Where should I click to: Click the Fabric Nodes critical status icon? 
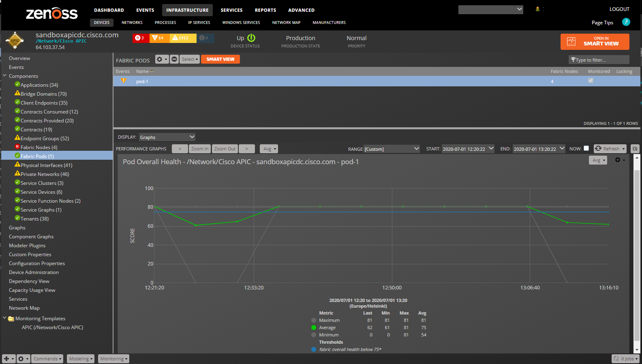(17, 147)
